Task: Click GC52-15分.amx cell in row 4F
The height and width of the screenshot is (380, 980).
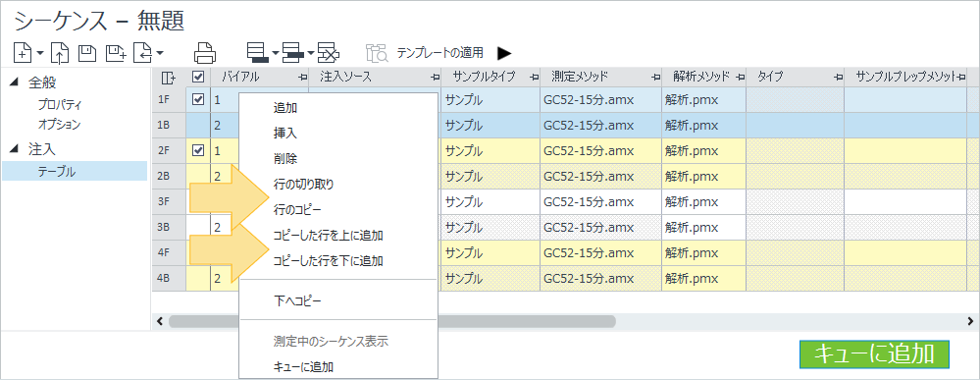Action: point(600,252)
